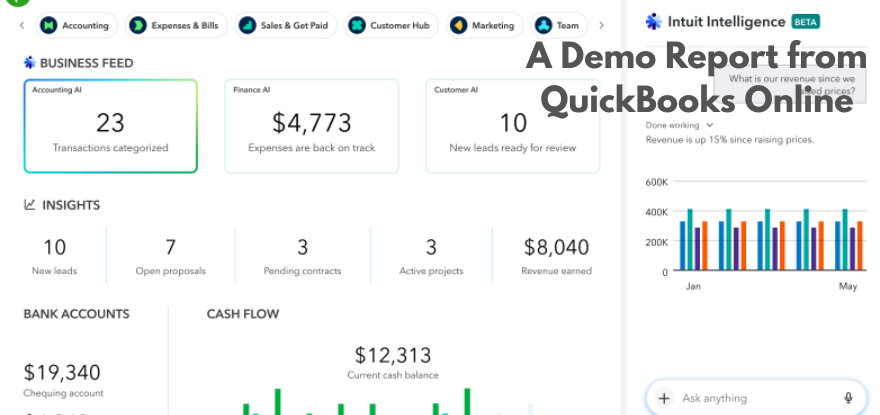Click the Team icon

[543, 25]
